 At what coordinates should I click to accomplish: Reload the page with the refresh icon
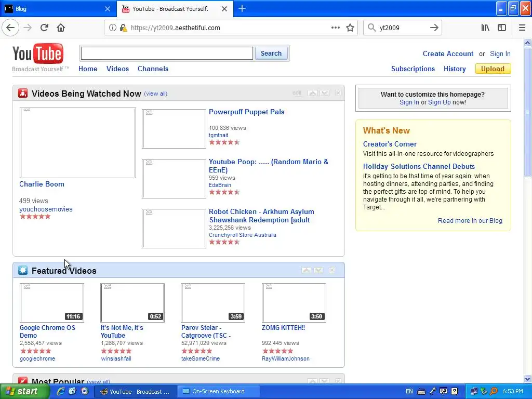[x=44, y=28]
